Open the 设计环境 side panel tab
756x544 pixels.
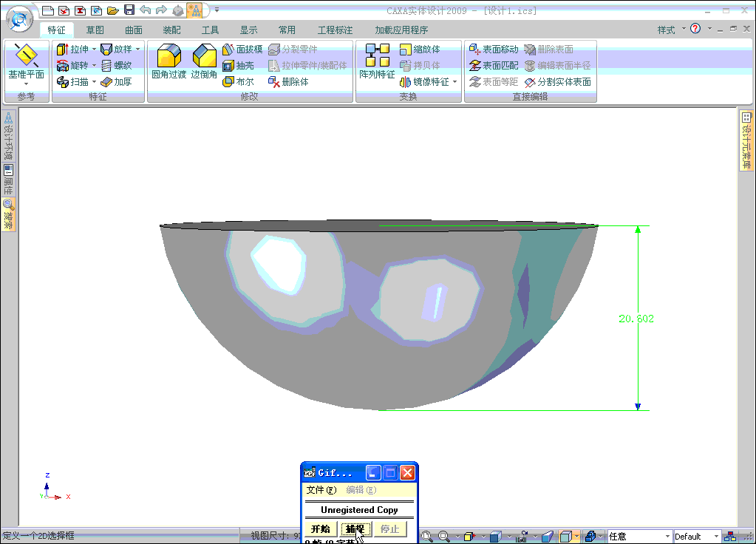coord(8,136)
